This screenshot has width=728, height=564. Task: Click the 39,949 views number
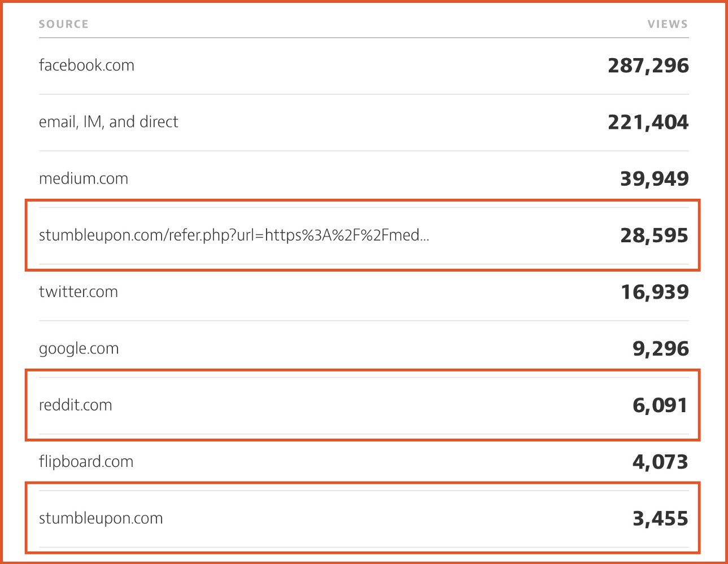[654, 179]
